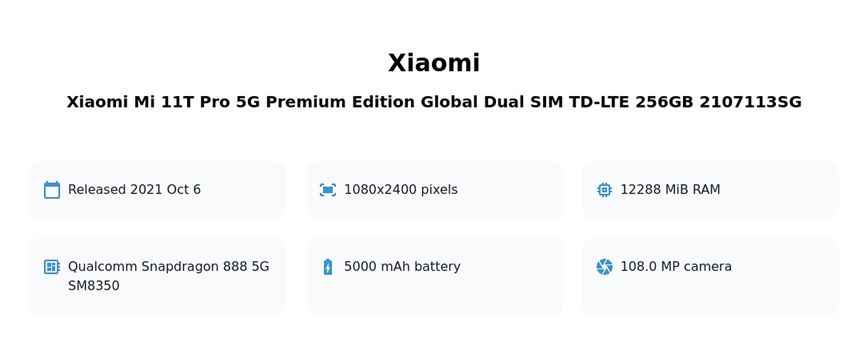
Task: Click blank space below battery card text
Action: click(434, 295)
